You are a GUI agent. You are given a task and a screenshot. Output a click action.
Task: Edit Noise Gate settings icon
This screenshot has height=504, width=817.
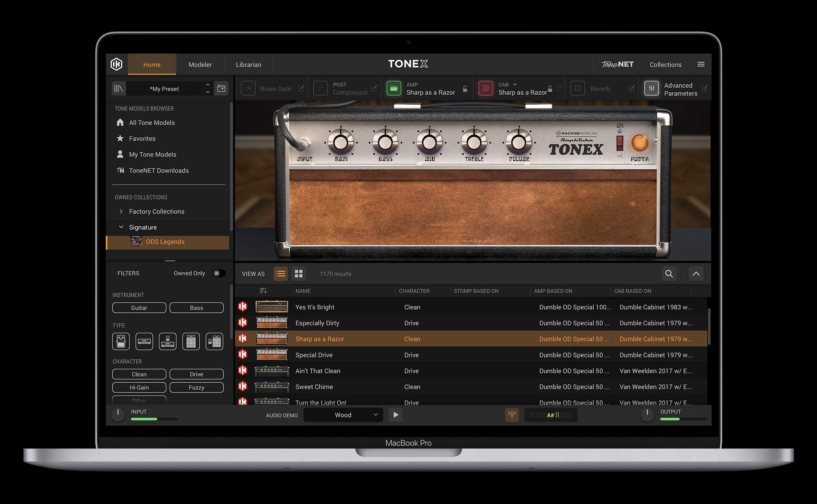(301, 89)
